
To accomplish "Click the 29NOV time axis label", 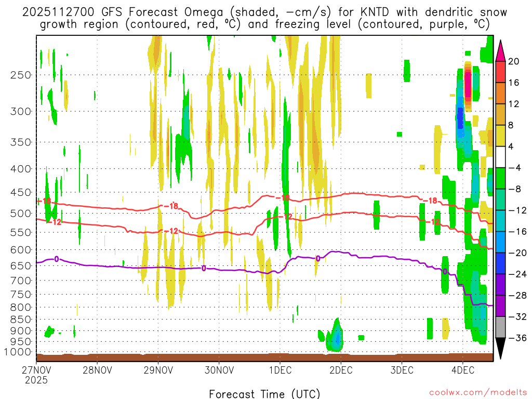I will click(x=158, y=370).
